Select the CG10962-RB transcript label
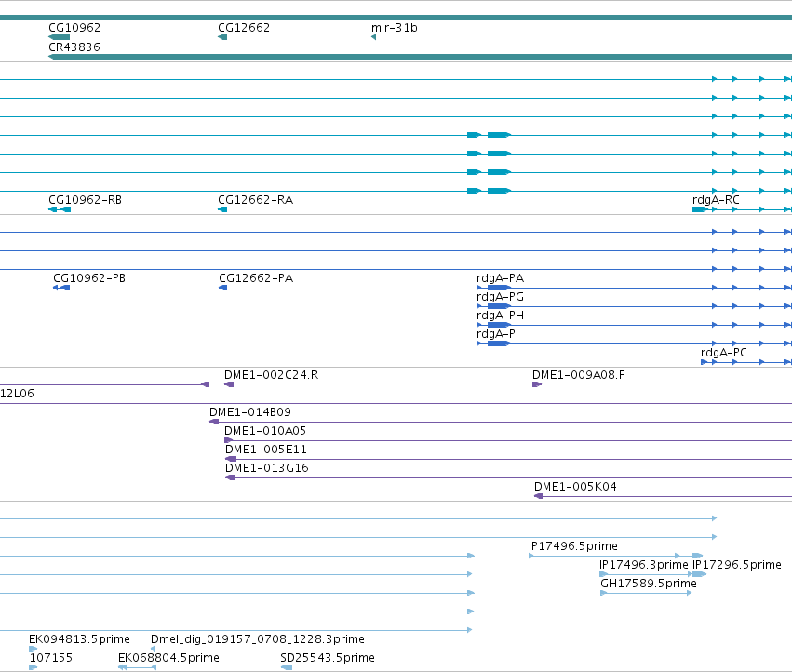 pyautogui.click(x=85, y=200)
